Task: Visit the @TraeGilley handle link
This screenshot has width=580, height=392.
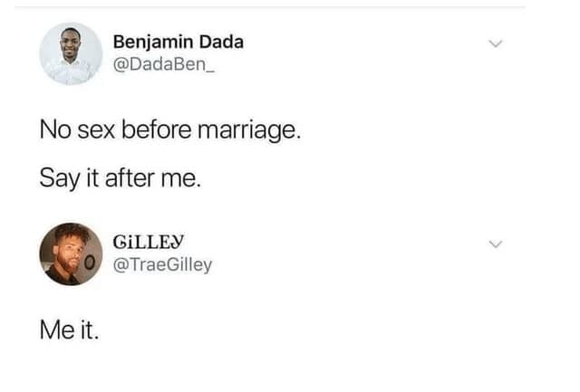Action: [163, 264]
